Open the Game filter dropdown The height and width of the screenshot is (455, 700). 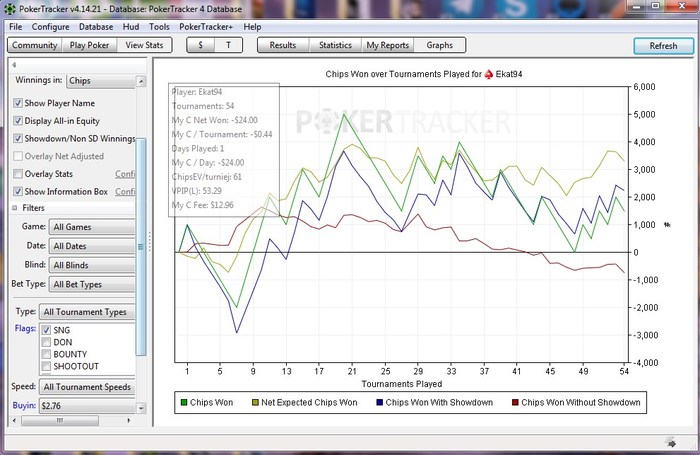pyautogui.click(x=92, y=227)
